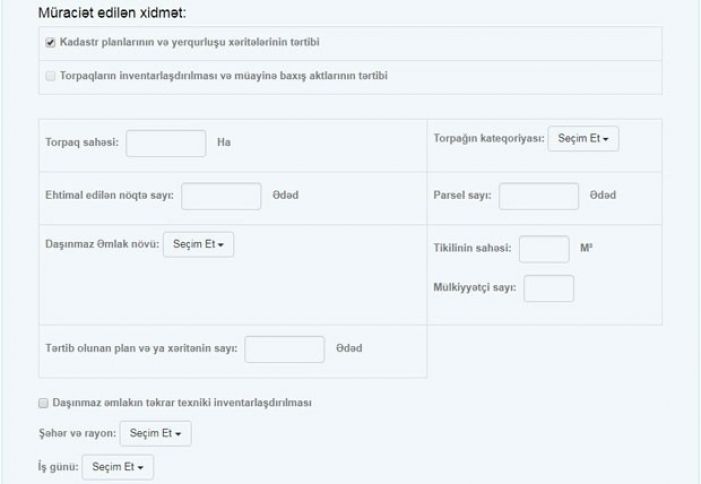This screenshot has width=701, height=484.
Task: Click the Mülkiyyətçi sayı input field
Action: [549, 288]
